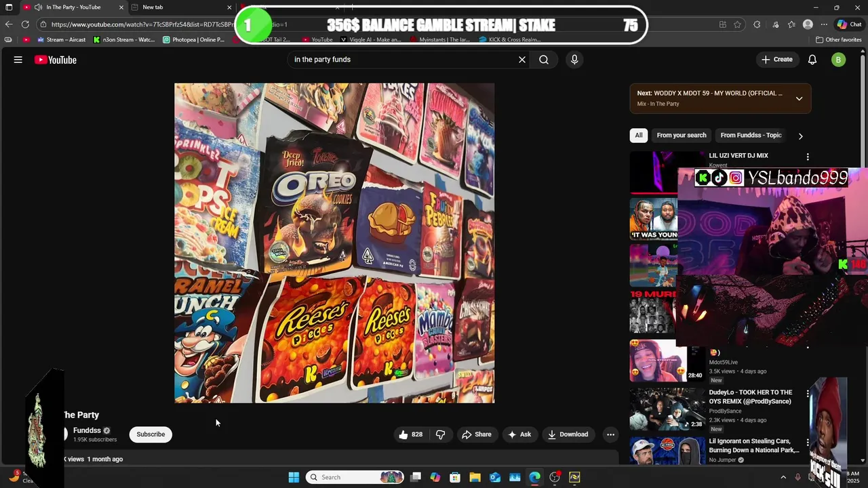
Task: Download the video
Action: click(568, 434)
